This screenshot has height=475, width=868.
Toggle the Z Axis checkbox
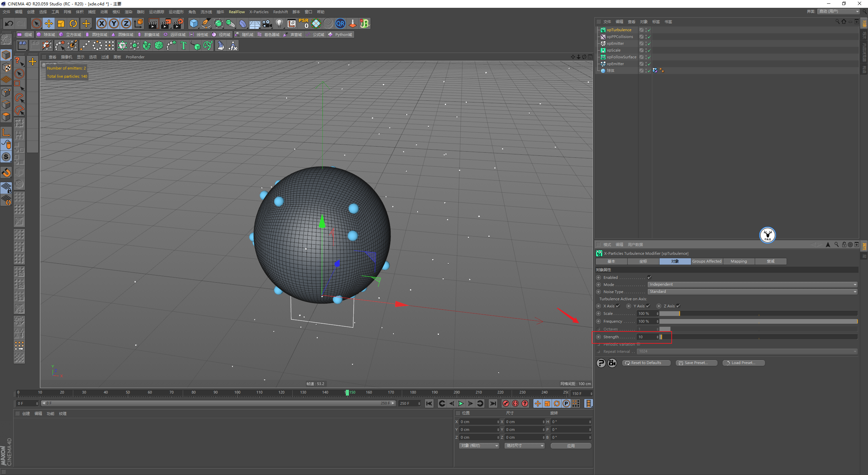pyautogui.click(x=678, y=306)
